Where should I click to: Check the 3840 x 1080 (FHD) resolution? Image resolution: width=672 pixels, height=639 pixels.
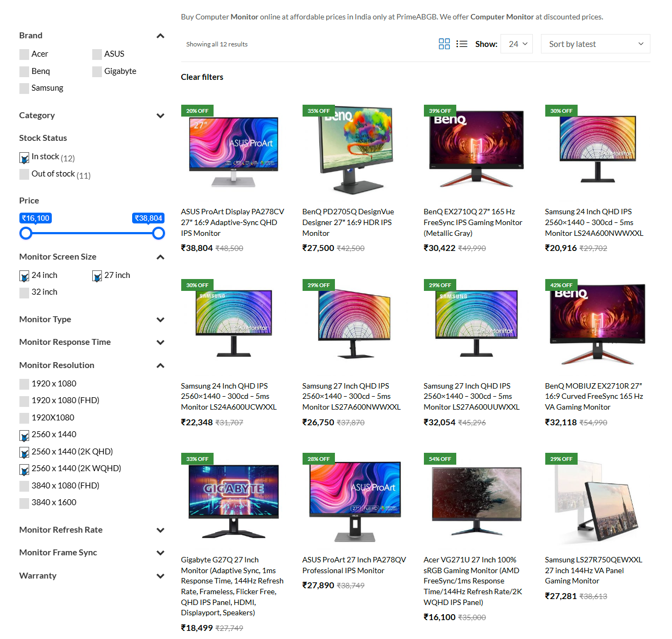point(24,486)
